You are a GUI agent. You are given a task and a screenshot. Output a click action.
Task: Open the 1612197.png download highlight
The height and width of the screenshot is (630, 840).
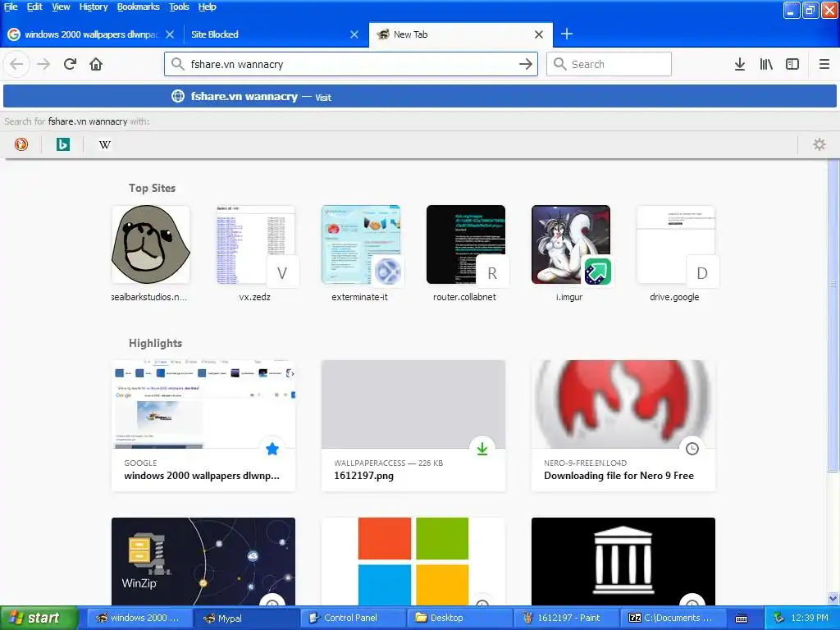click(413, 426)
